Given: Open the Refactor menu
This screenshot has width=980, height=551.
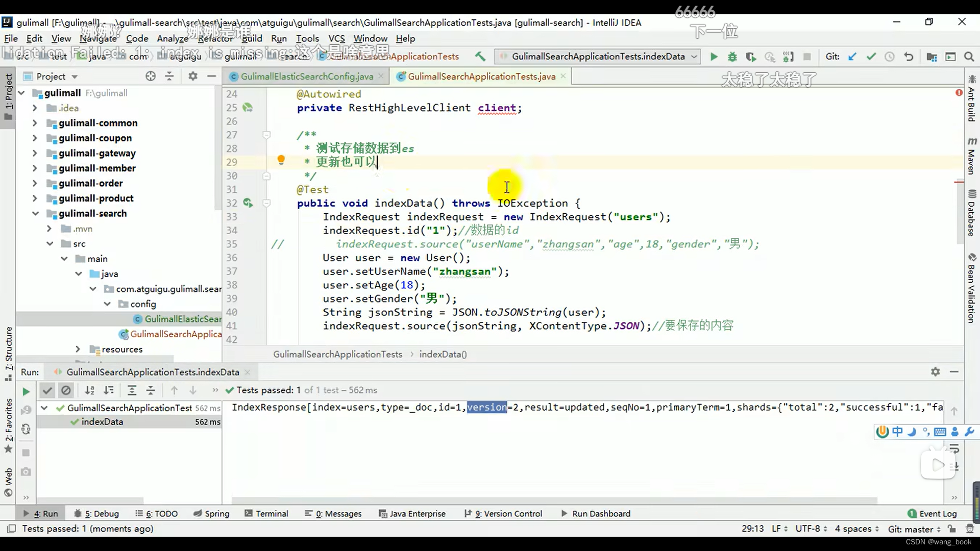Looking at the screenshot, I should 215,38.
